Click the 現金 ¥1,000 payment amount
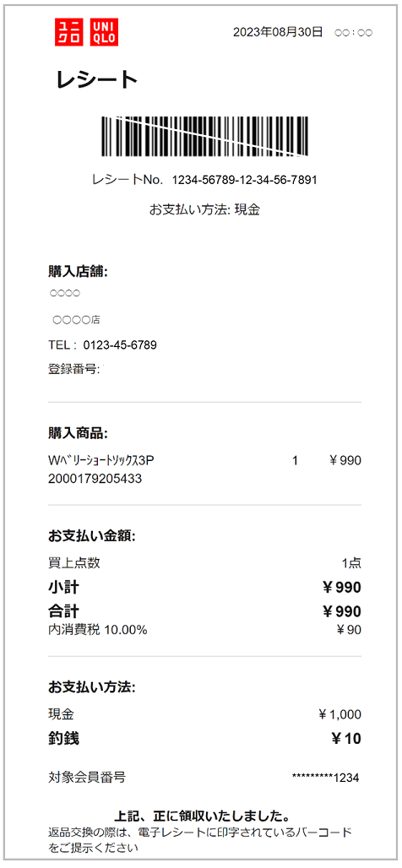This screenshot has width=402, height=868. pyautogui.click(x=340, y=714)
